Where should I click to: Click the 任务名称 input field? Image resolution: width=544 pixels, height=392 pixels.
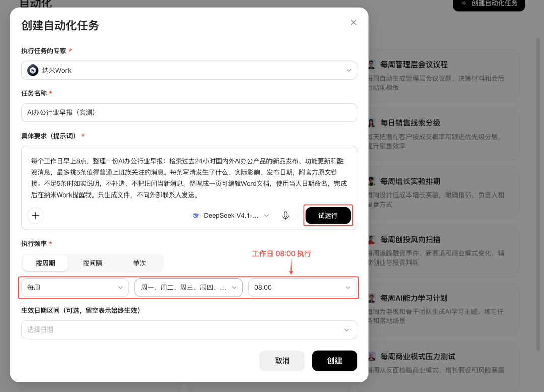coord(189,112)
